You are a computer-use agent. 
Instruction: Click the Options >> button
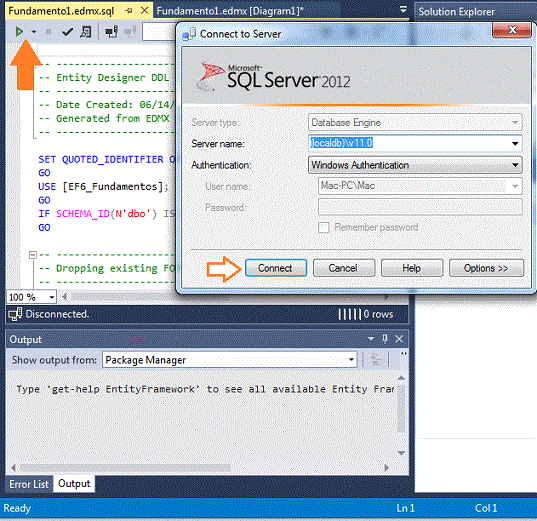pyautogui.click(x=486, y=268)
